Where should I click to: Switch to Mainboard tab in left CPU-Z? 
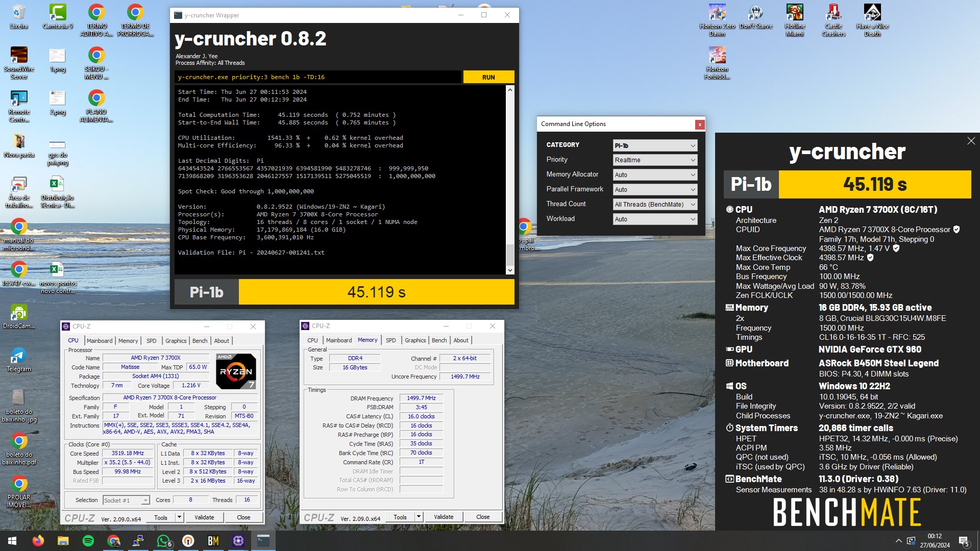(100, 341)
